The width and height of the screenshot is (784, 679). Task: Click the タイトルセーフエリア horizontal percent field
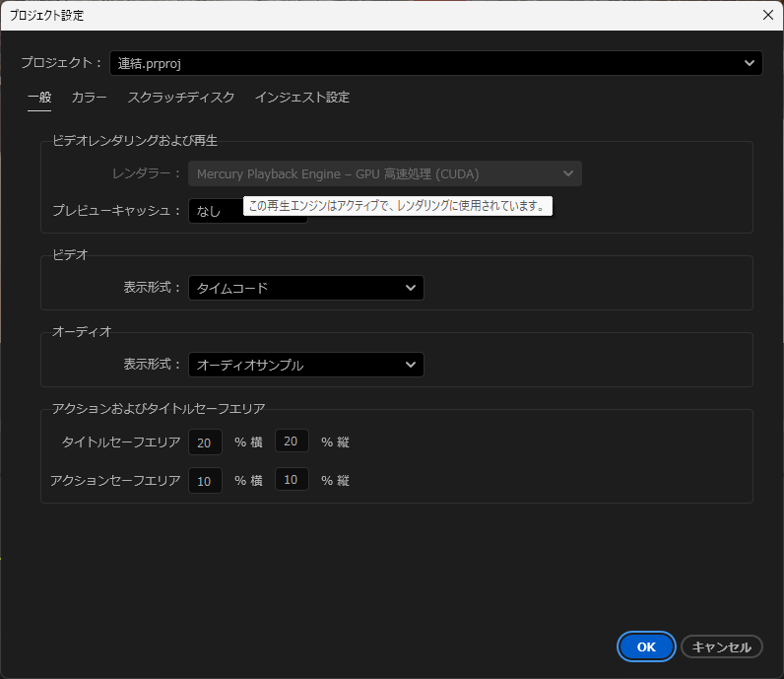click(x=205, y=442)
